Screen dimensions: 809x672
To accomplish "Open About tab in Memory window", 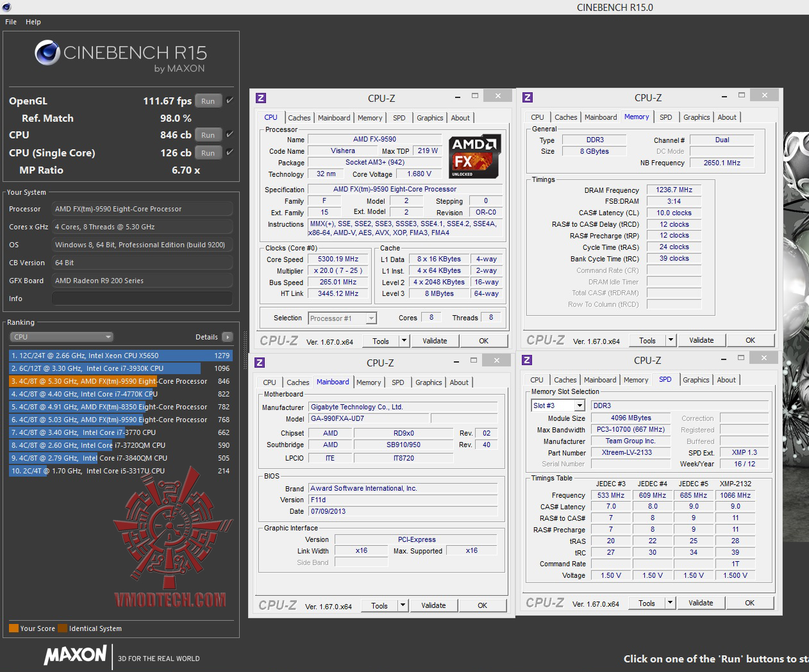I will coord(727,117).
